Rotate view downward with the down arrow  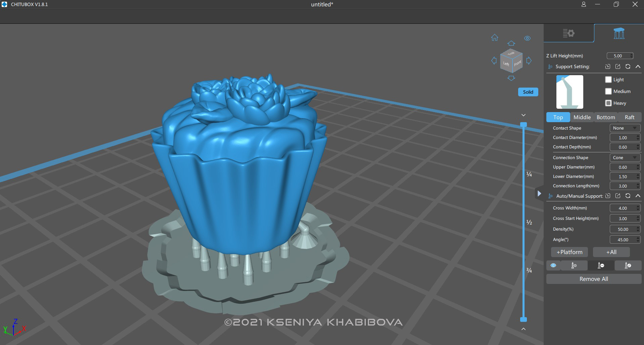pos(511,78)
